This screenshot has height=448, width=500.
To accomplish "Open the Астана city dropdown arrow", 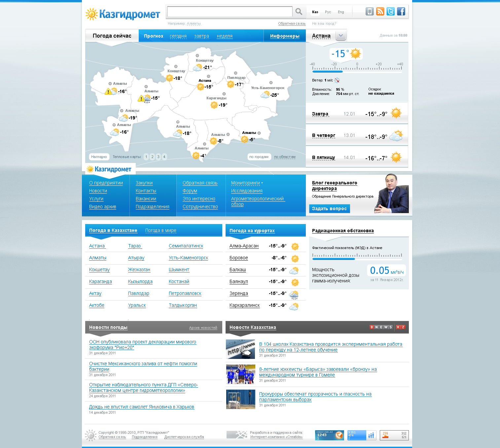I will point(341,36).
